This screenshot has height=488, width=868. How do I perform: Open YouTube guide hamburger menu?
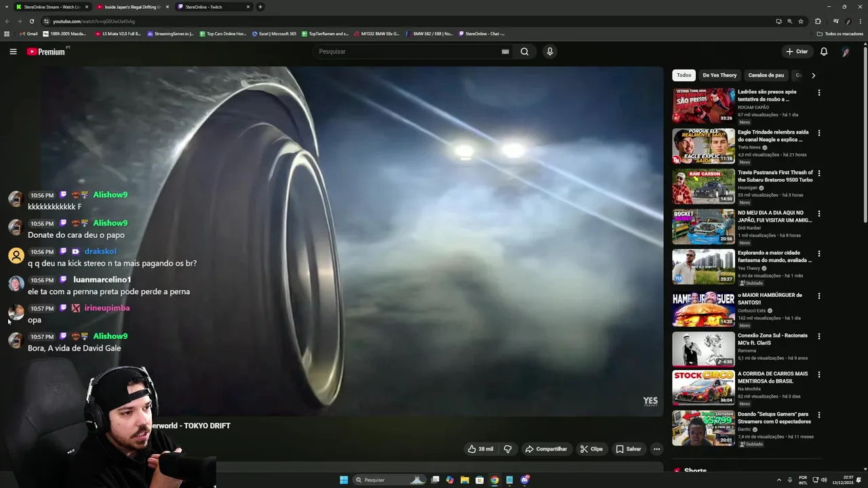click(x=13, y=52)
